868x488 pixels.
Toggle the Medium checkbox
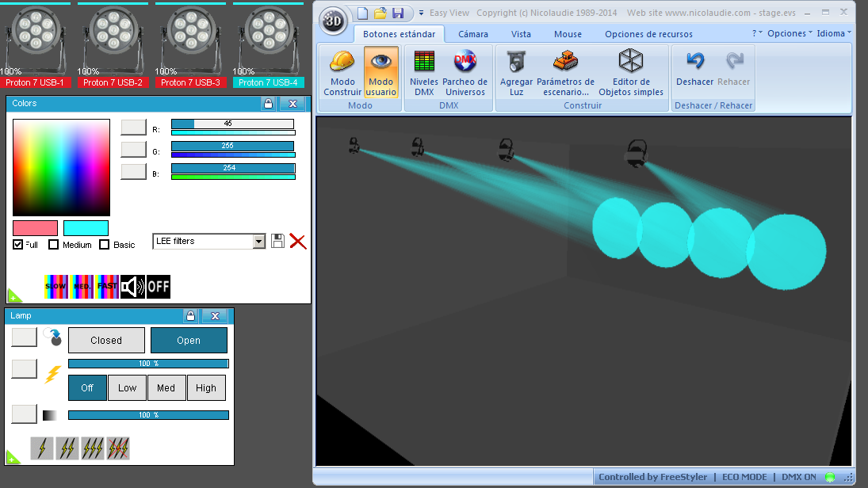[53, 245]
